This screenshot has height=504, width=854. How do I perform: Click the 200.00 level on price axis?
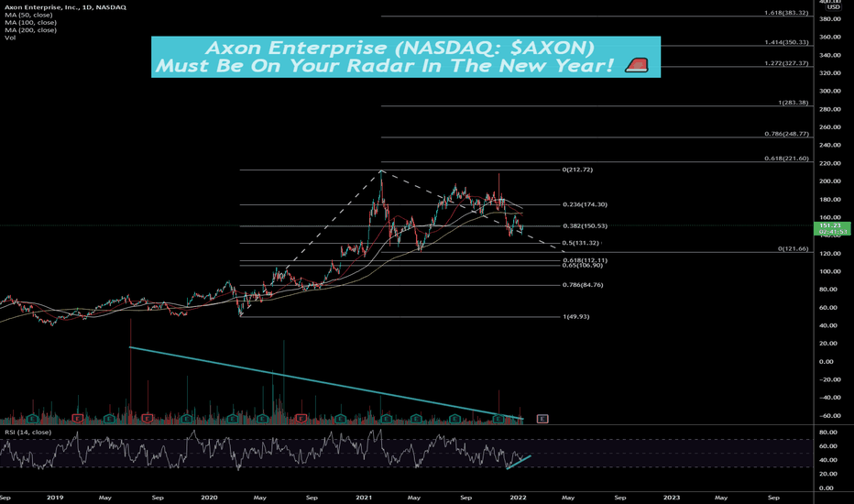pyautogui.click(x=830, y=181)
